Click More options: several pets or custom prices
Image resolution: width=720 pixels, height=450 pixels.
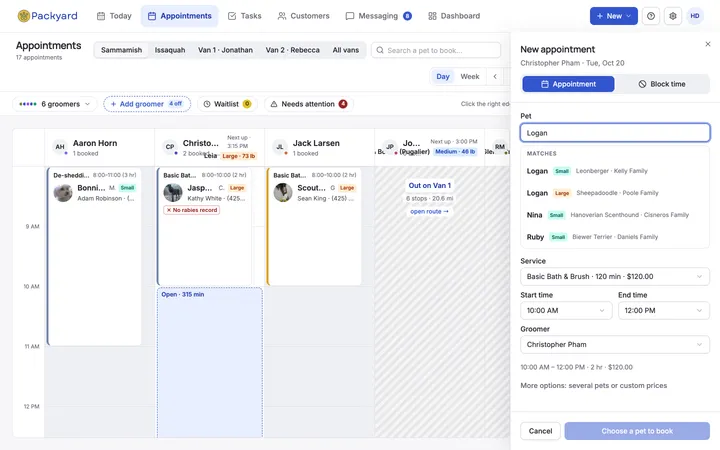[593, 385]
